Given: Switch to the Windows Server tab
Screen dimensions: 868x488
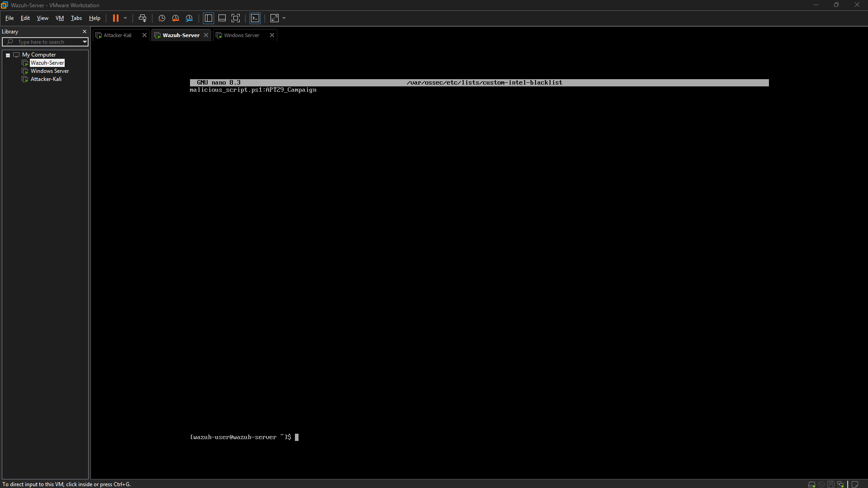Looking at the screenshot, I should (242, 35).
